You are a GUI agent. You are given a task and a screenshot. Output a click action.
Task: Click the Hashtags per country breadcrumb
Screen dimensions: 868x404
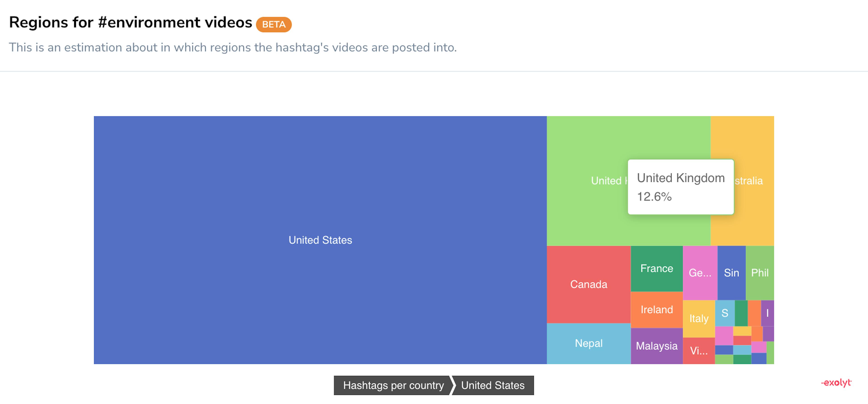pos(393,385)
